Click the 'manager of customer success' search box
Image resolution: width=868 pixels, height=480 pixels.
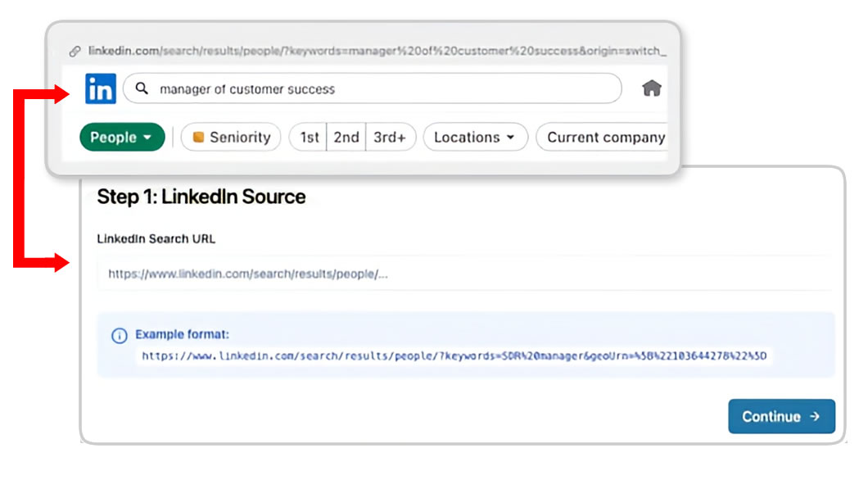point(377,88)
